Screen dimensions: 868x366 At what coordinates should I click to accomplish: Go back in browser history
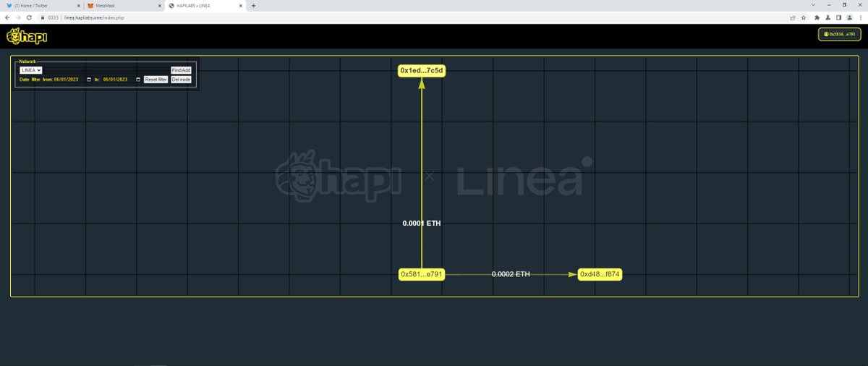tap(7, 17)
